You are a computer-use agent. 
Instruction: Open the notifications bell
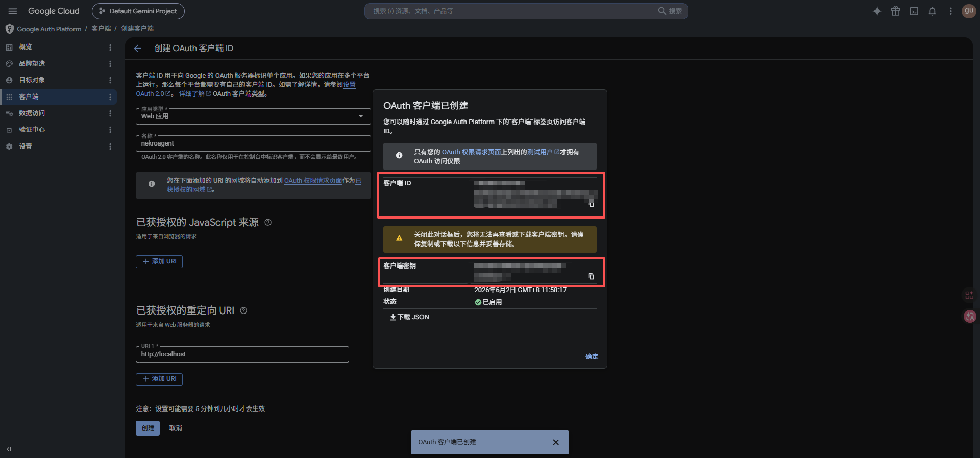click(932, 11)
